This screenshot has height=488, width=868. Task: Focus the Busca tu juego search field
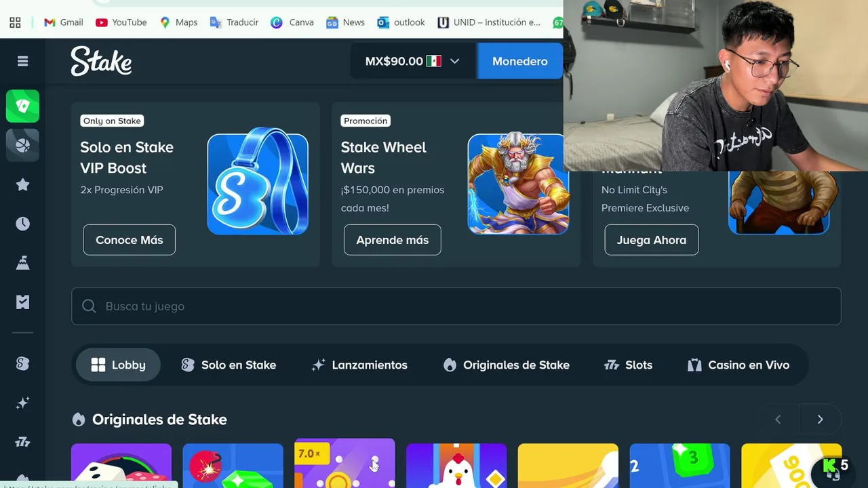point(456,306)
